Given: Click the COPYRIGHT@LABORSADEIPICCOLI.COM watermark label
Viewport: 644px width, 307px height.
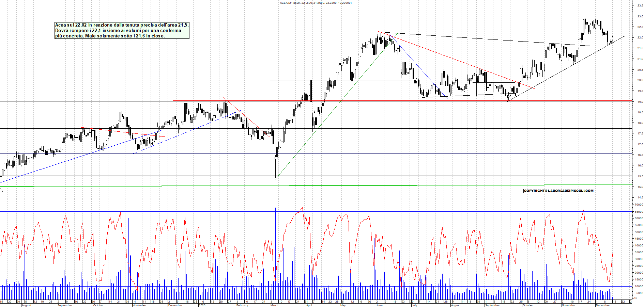Looking at the screenshot, I should click(558, 191).
